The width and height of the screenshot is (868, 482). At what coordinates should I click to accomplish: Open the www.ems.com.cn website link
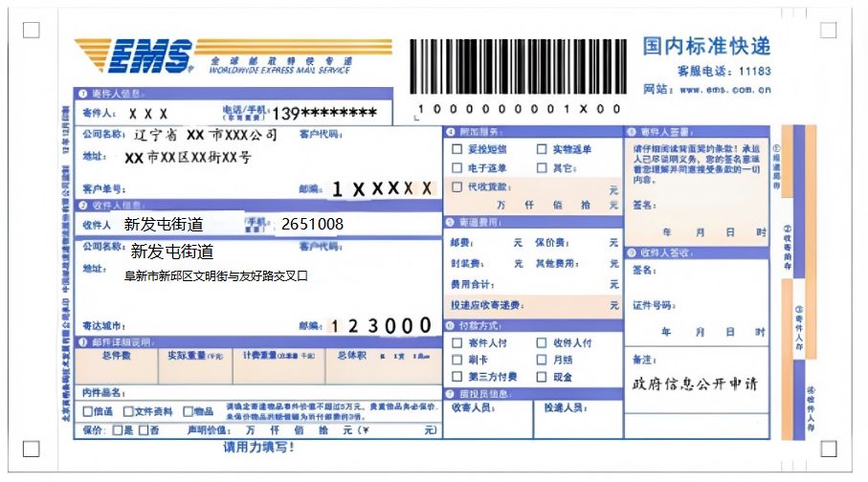point(725,90)
